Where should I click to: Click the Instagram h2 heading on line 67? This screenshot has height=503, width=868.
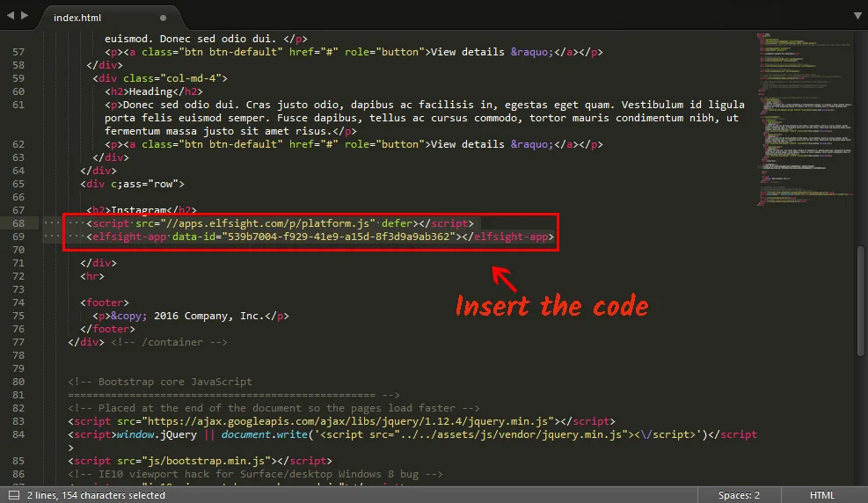point(142,210)
